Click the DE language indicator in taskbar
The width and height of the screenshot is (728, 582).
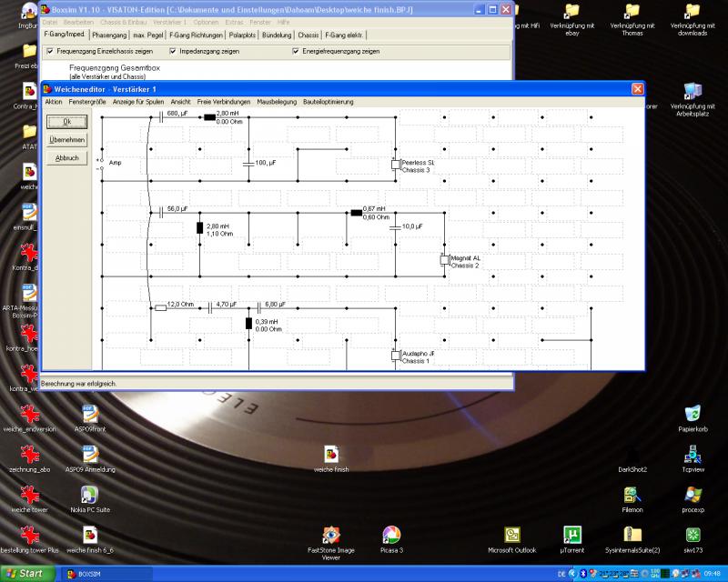[x=561, y=574]
